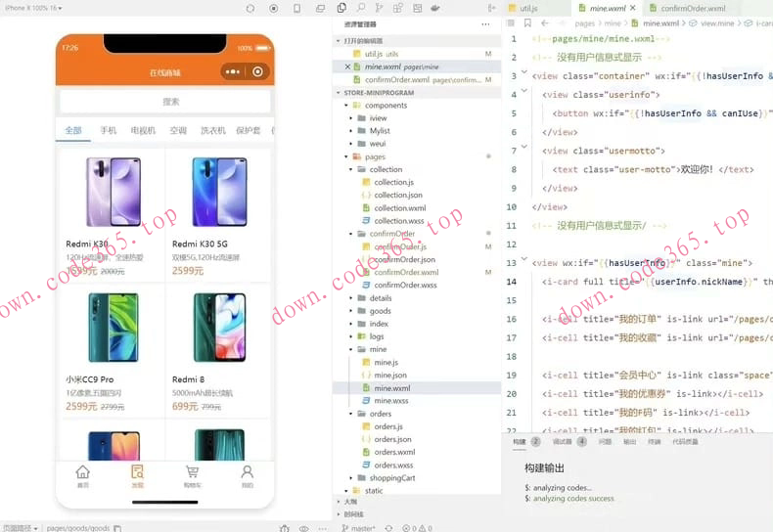Collapse the STORE-MINIPROGRAM section
The height and width of the screenshot is (532, 773).
(339, 93)
